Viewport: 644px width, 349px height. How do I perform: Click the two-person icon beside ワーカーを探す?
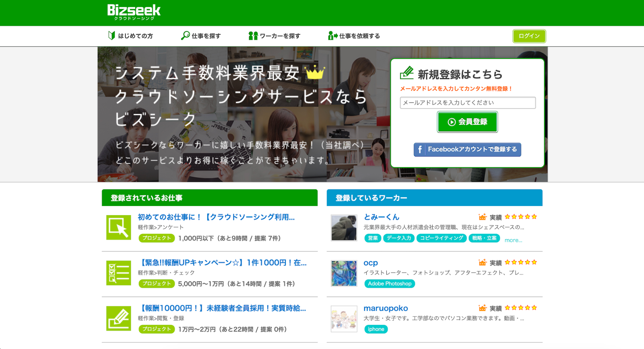[253, 35]
